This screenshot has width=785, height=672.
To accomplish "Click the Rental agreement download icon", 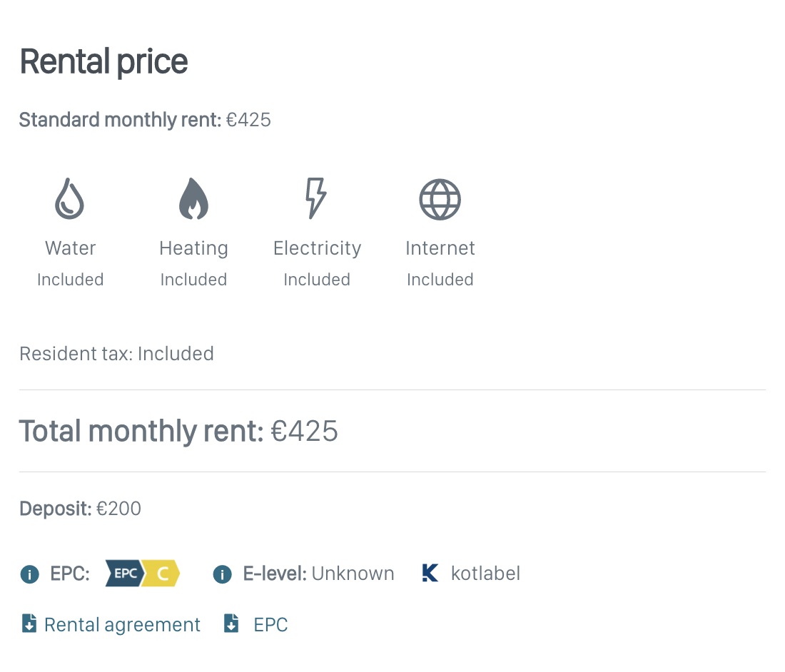I will [29, 625].
